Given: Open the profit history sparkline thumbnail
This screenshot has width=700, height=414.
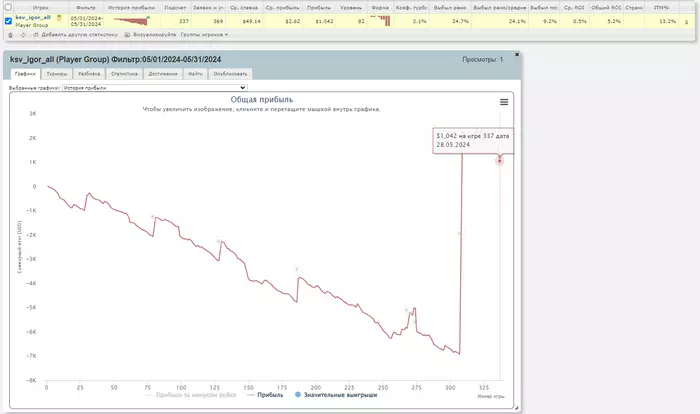Looking at the screenshot, I should [x=131, y=21].
